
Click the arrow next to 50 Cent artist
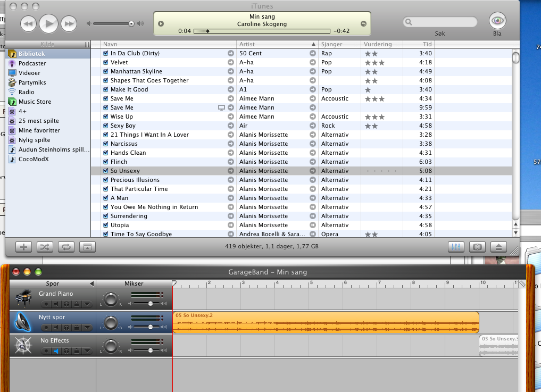click(x=313, y=54)
